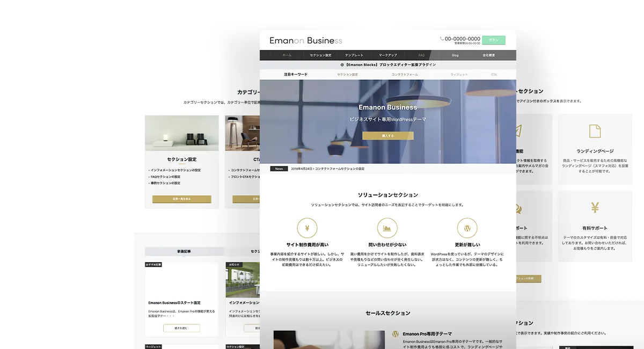
Task: Open the FAQセクションの設定 list link
Action: 164,177
